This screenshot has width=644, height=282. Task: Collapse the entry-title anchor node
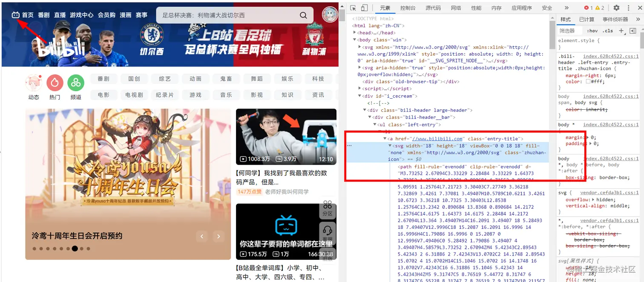click(x=385, y=139)
